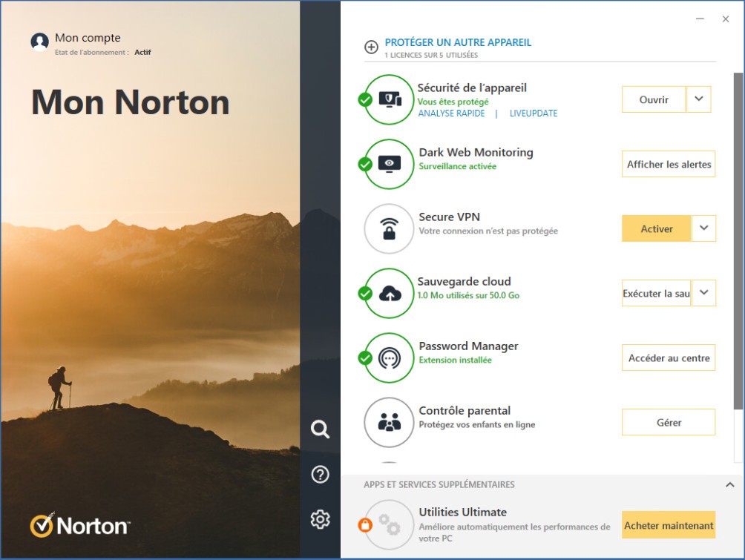745x560 pixels.
Task: Click the 'Sauvegarde cloud' title
Action: coord(465,282)
